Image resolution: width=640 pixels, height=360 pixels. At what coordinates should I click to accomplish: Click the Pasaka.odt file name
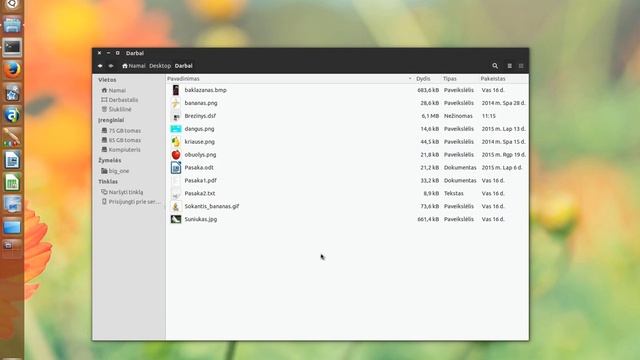199,167
